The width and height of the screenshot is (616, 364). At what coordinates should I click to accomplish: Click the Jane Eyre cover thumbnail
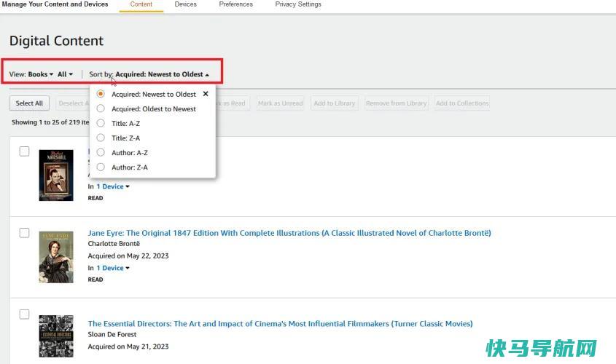(x=56, y=257)
